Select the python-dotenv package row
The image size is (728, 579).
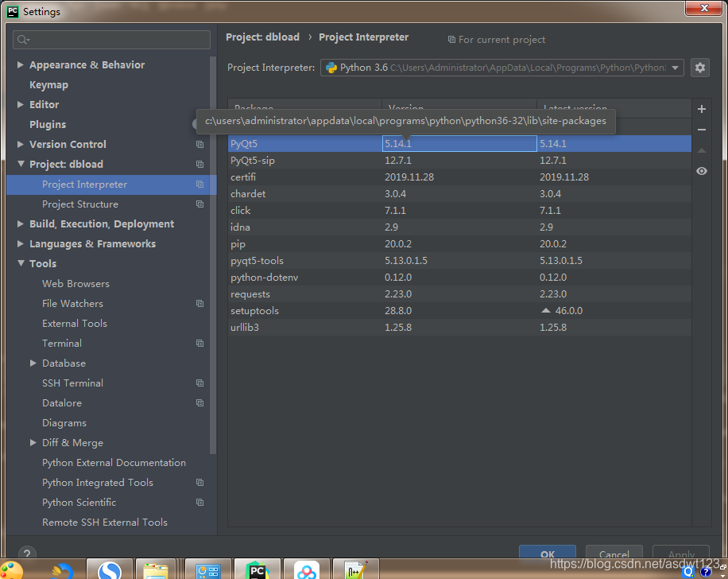[x=459, y=278]
